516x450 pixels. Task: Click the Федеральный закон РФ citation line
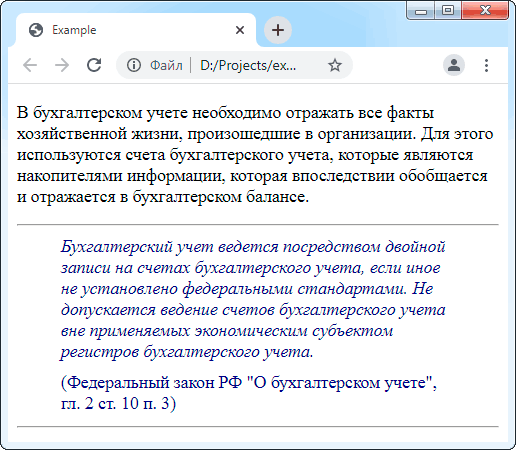tap(249, 393)
